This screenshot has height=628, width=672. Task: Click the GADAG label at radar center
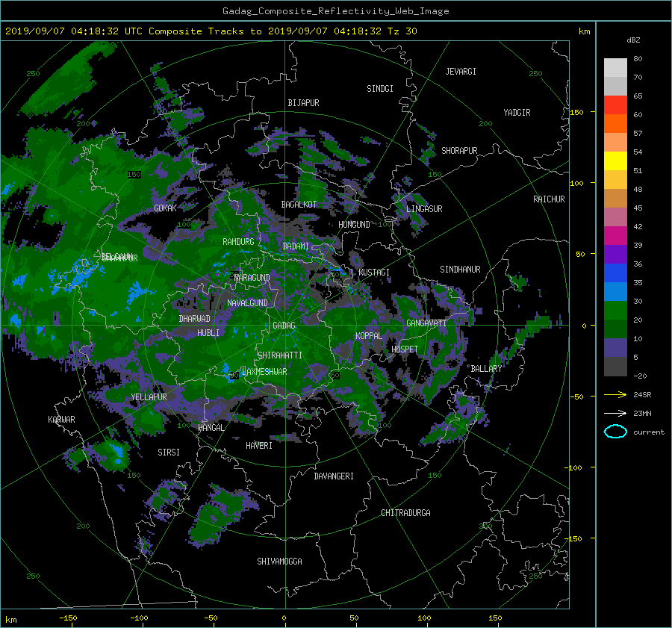[x=284, y=326]
